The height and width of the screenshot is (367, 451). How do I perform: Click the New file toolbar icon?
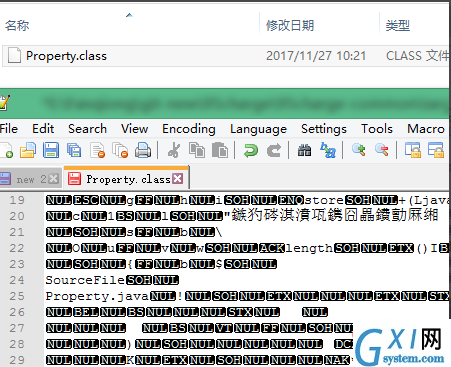point(6,150)
